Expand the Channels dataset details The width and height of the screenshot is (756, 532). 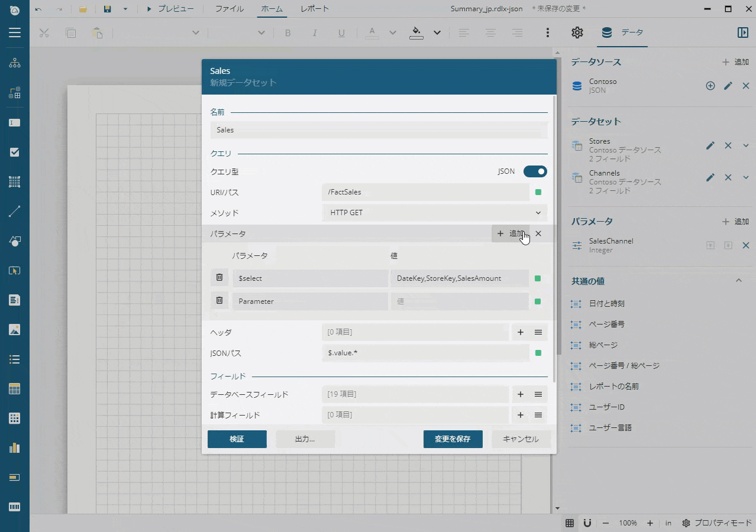pyautogui.click(x=745, y=177)
